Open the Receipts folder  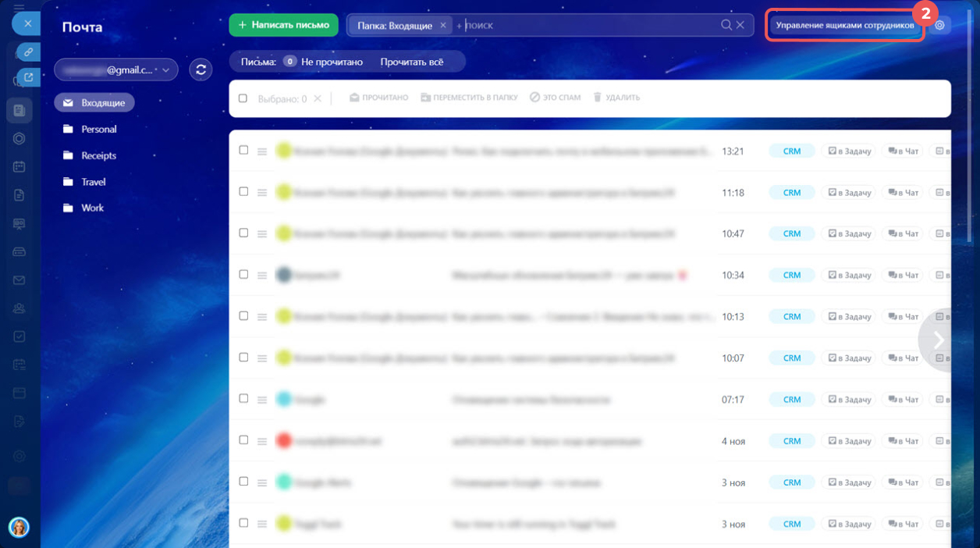(98, 155)
